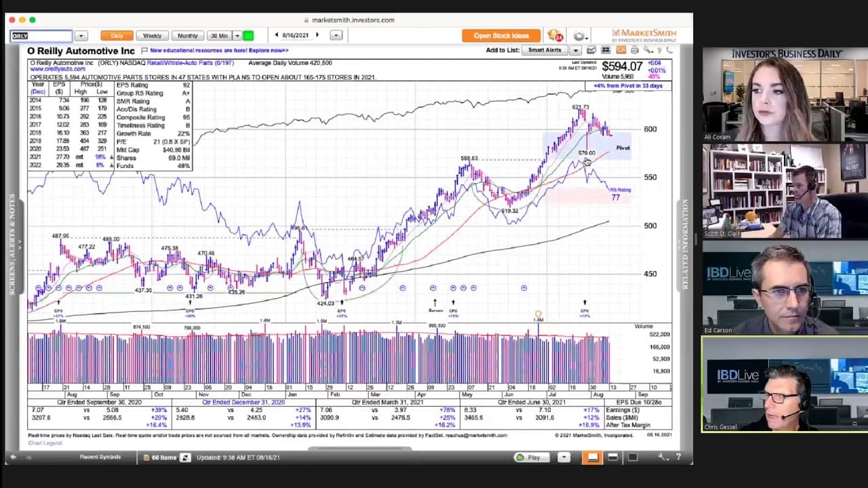This screenshot has height=488, width=868.
Task: Select the highlighted orange panel layout in bottom bar
Action: point(593,457)
